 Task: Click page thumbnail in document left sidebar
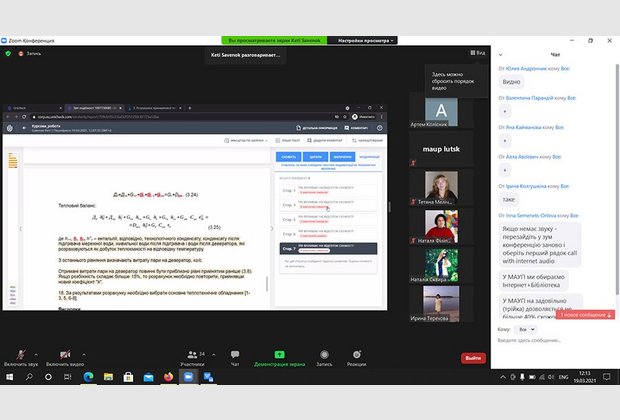tap(13, 160)
